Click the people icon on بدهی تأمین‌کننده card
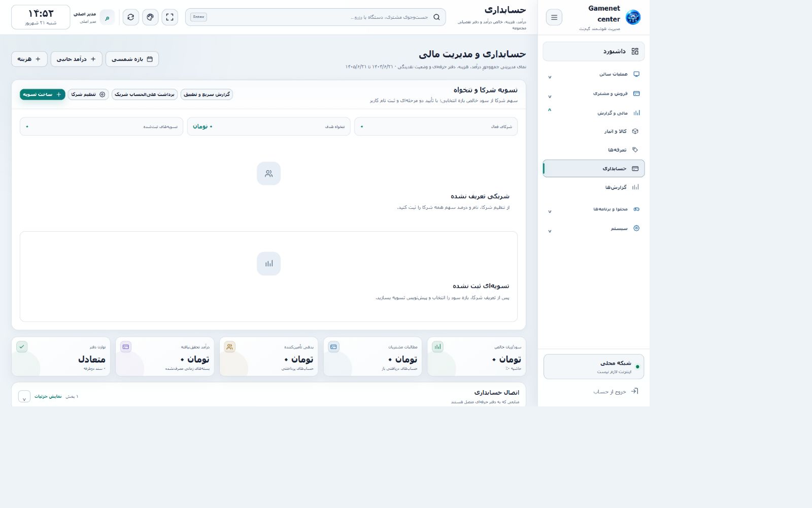 point(229,347)
